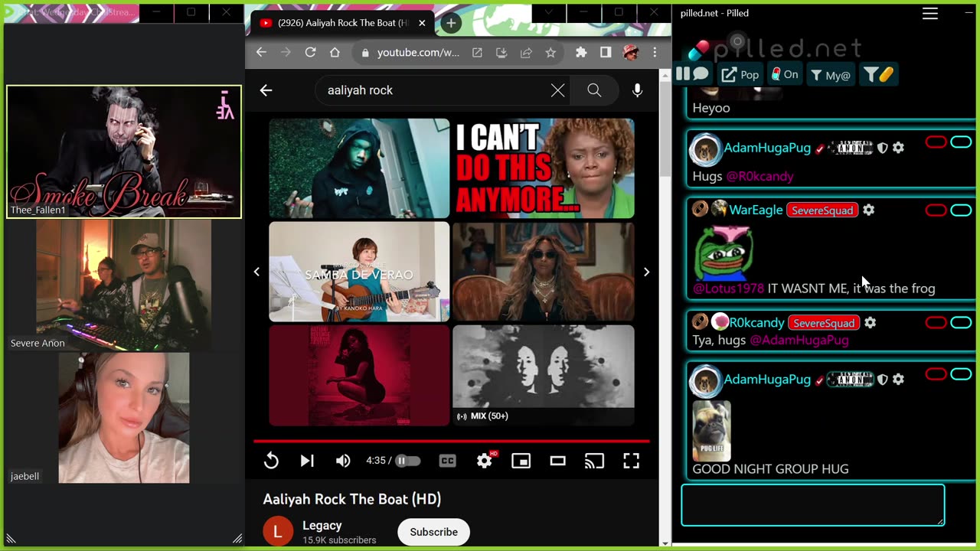Mute the YouTube player volume
Viewport: 980px width, 551px height.
(x=343, y=461)
